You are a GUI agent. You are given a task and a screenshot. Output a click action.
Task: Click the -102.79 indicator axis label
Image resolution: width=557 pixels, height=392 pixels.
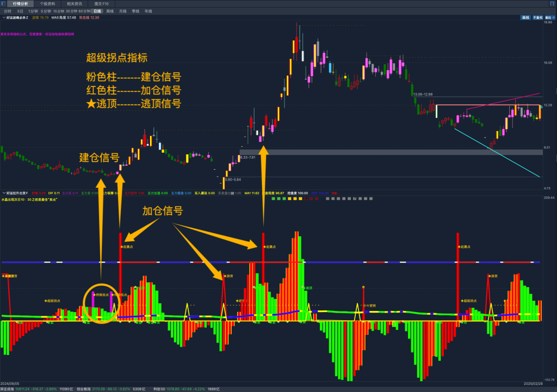(x=549, y=380)
